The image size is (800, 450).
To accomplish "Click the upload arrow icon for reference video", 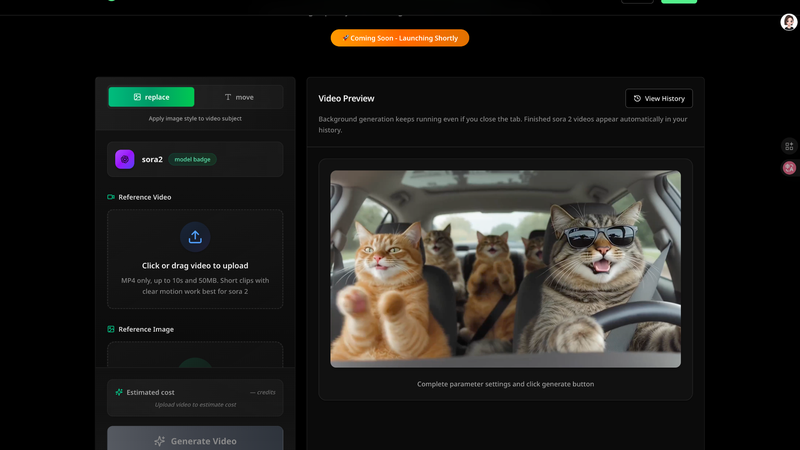I will pyautogui.click(x=195, y=237).
